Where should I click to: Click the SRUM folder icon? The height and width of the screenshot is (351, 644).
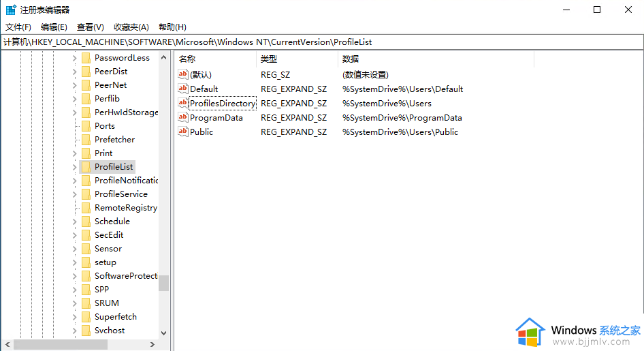(86, 303)
